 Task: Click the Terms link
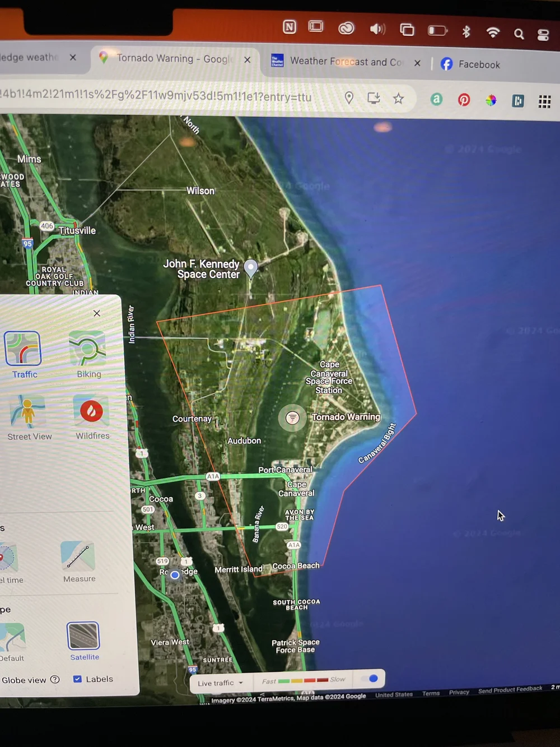(431, 693)
